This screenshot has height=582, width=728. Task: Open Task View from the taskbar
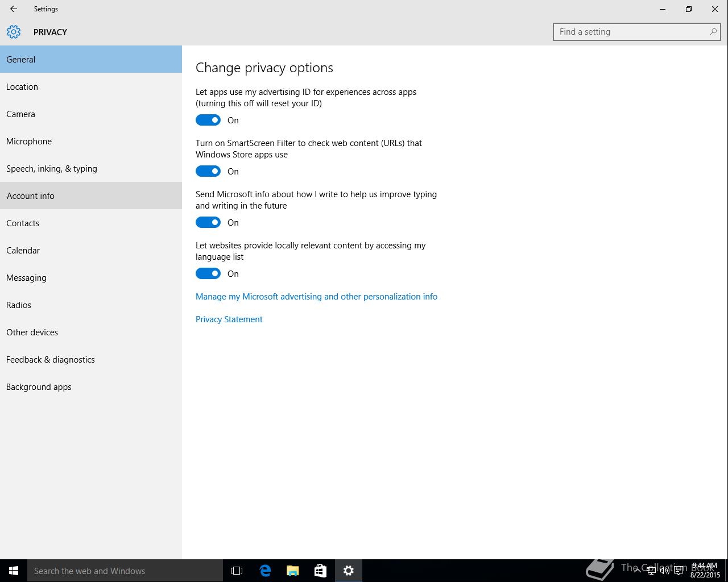pos(237,571)
